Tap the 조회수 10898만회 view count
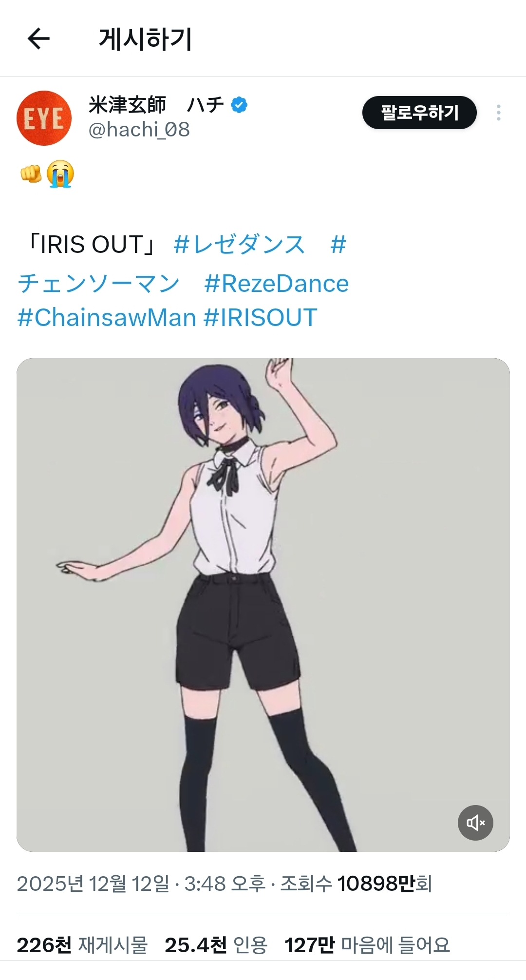The image size is (526, 980). 356,884
